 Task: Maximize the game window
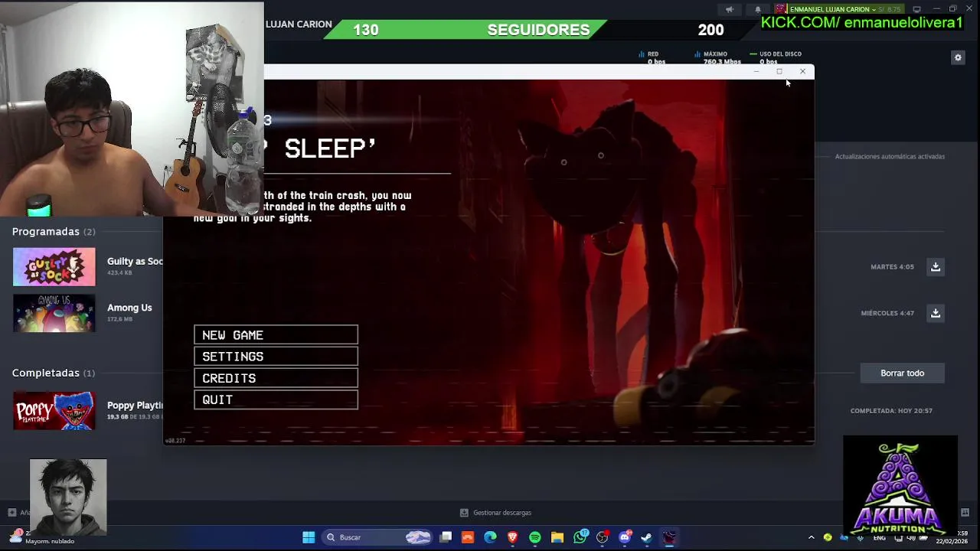[x=779, y=71]
